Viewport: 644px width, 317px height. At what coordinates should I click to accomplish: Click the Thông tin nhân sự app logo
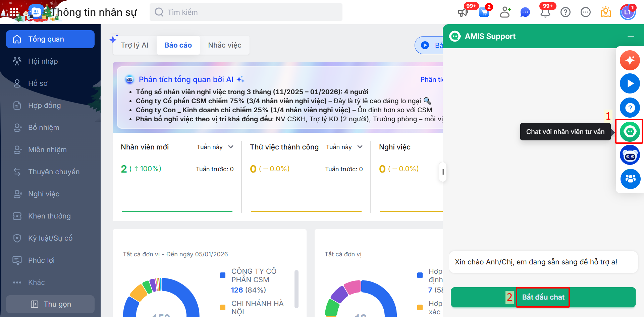(x=36, y=12)
